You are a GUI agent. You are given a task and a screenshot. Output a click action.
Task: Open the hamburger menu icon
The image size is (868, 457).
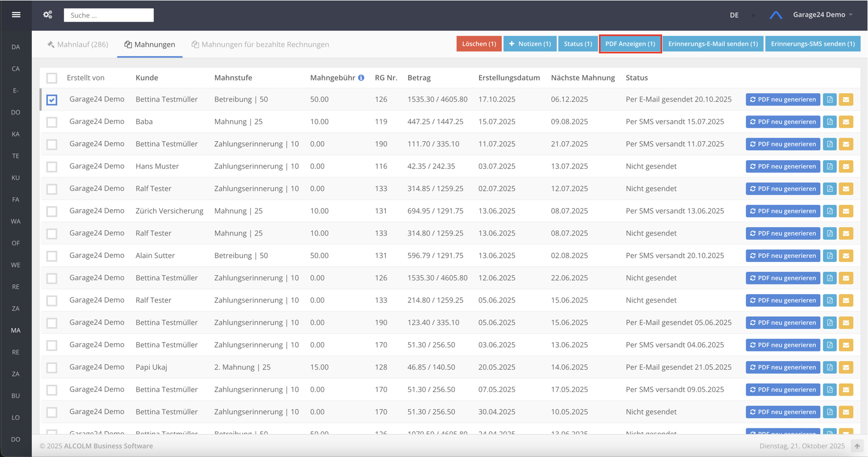[x=16, y=15]
